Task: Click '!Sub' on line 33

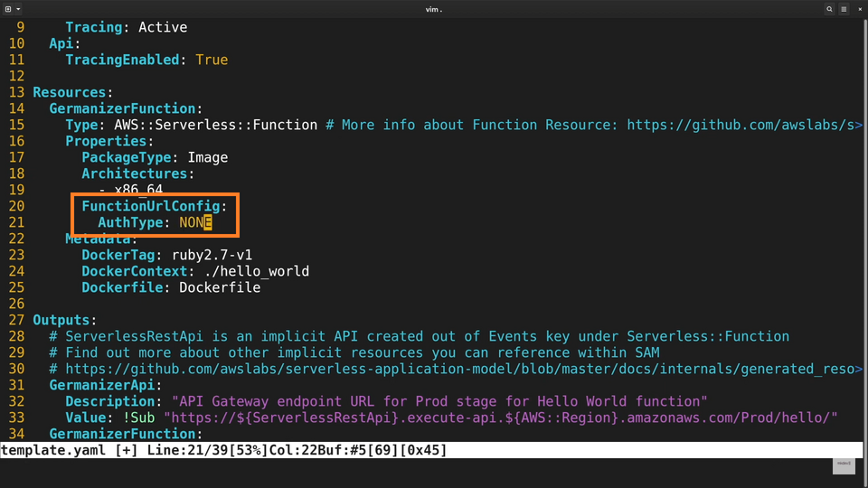Action: click(x=138, y=418)
